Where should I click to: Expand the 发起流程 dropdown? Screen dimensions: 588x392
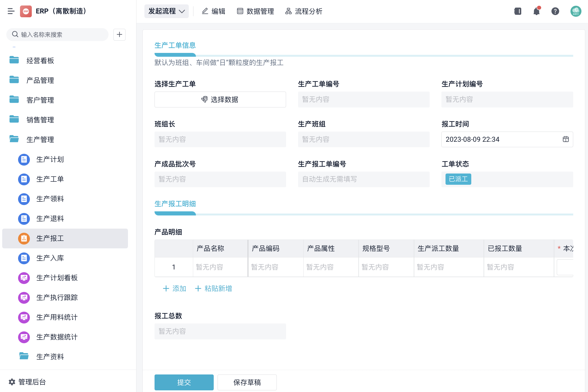166,11
